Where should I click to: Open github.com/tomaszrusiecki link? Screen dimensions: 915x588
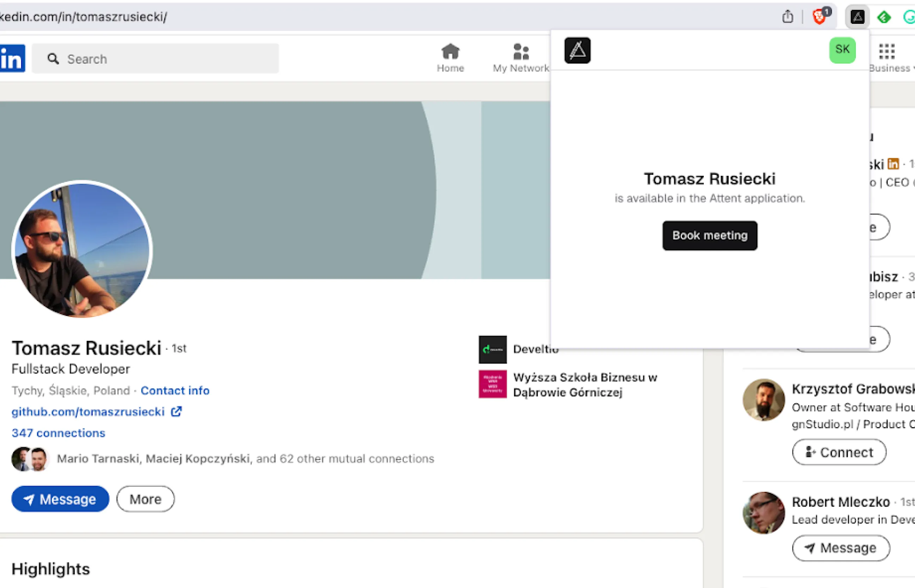tap(88, 412)
